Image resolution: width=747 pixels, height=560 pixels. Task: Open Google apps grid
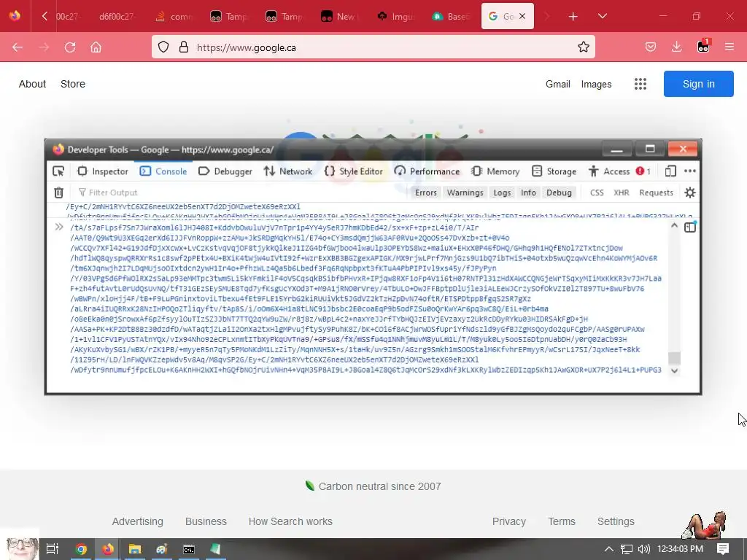pyautogui.click(x=640, y=85)
